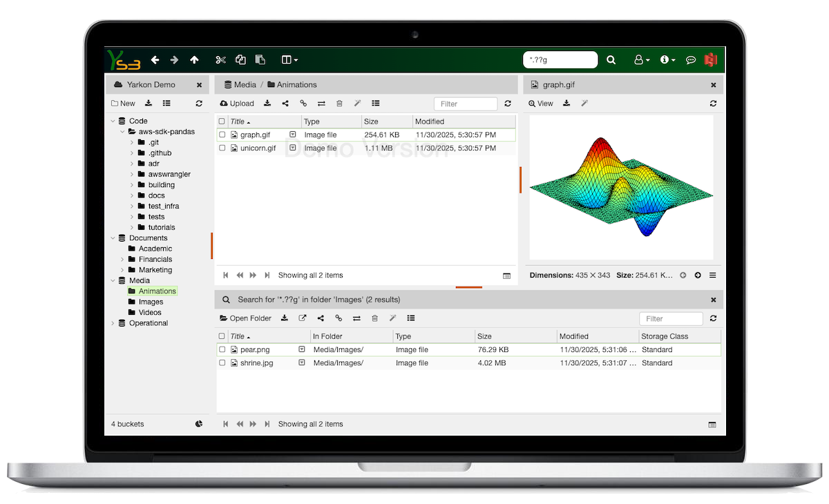Click the Filter field in Animations panel
The image size is (829, 504).
pos(465,104)
